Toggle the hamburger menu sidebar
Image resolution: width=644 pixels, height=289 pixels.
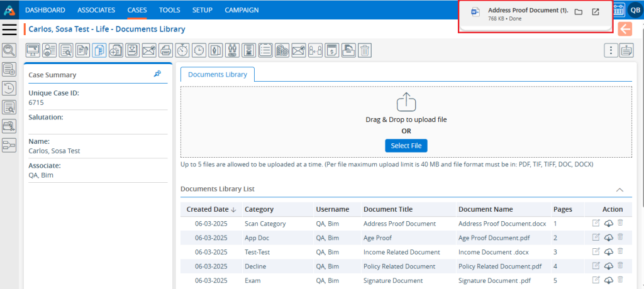(9, 30)
